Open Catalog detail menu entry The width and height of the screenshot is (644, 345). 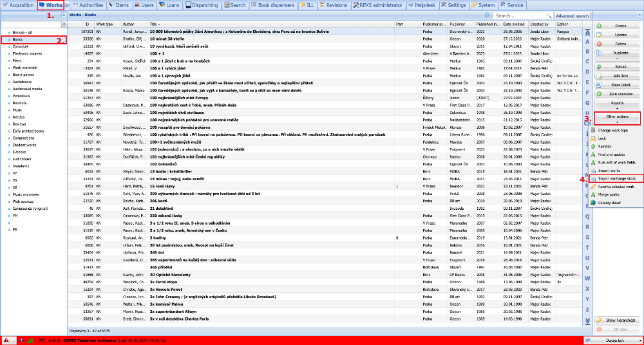point(616,203)
